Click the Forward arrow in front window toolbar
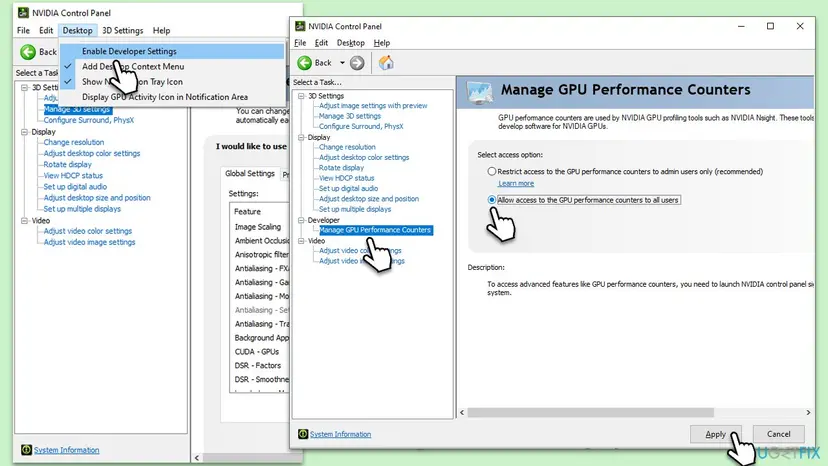Viewport: 828px width, 466px height. click(x=357, y=63)
